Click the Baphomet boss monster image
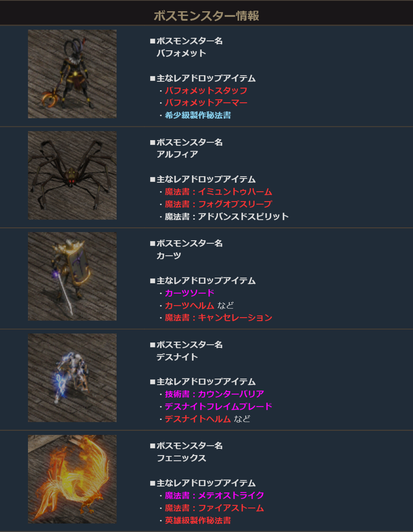The height and width of the screenshot is (532, 413). (72, 74)
